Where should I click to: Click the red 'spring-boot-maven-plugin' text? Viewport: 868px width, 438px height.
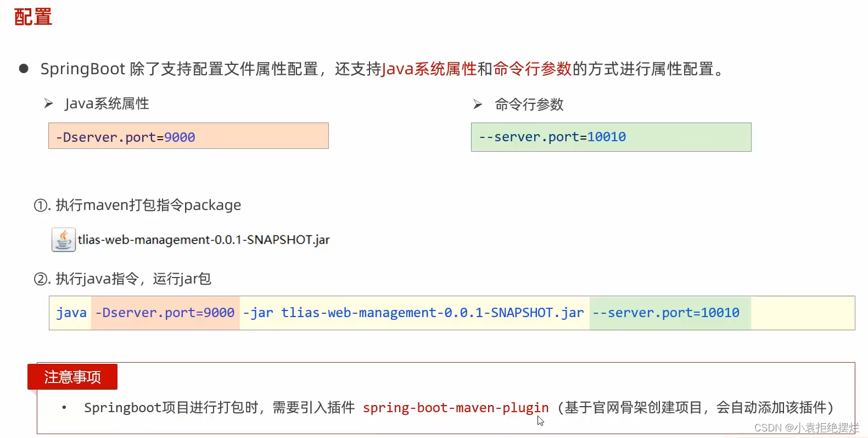pyautogui.click(x=456, y=408)
